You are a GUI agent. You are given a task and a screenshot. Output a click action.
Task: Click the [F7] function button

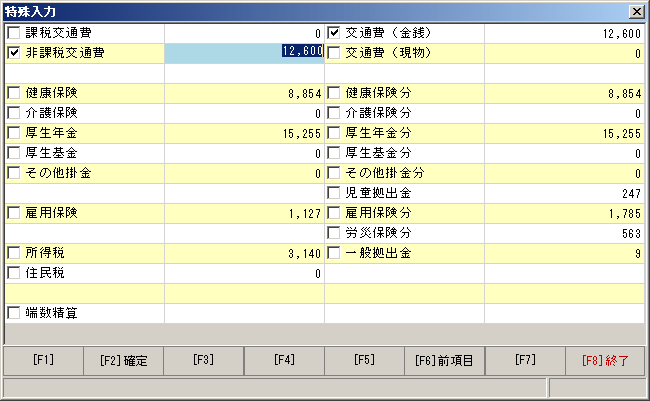(525, 360)
